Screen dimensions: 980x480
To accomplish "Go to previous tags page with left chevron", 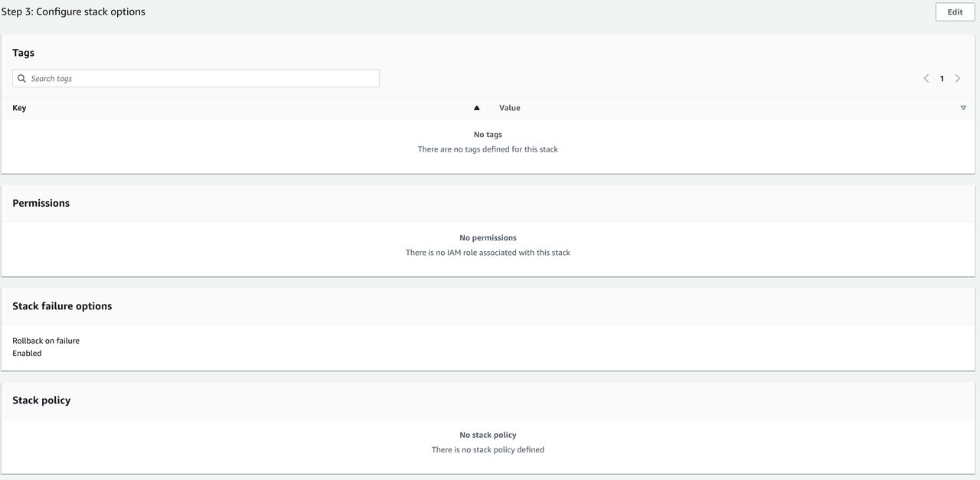I will (x=926, y=79).
